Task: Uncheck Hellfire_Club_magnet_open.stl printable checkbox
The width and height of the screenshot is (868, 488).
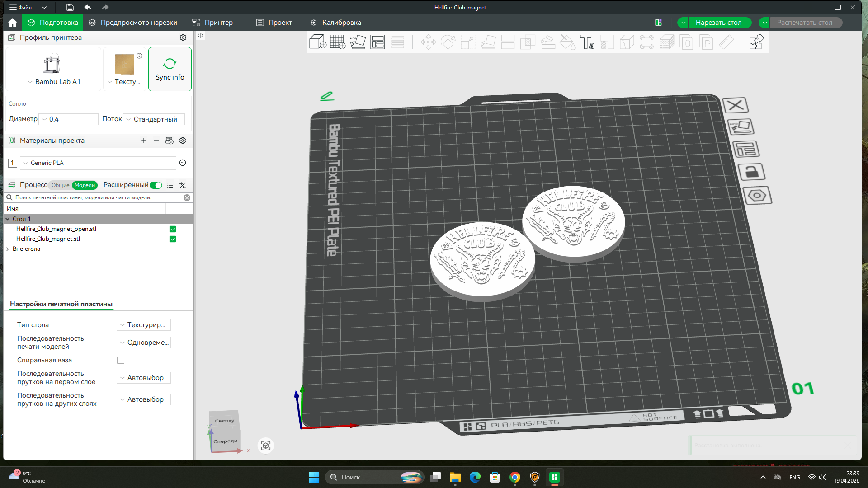Action: click(173, 229)
